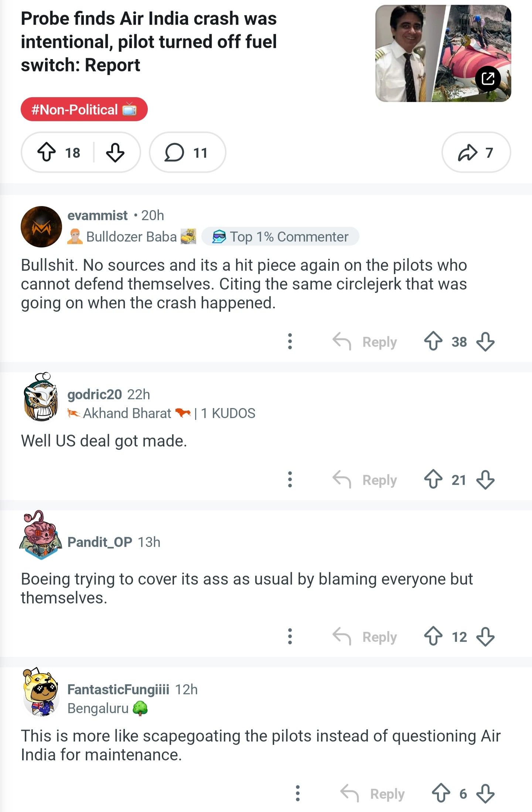Screen dimensions: 532x812
Task: Open evammist's profile avatar
Action: point(41,226)
